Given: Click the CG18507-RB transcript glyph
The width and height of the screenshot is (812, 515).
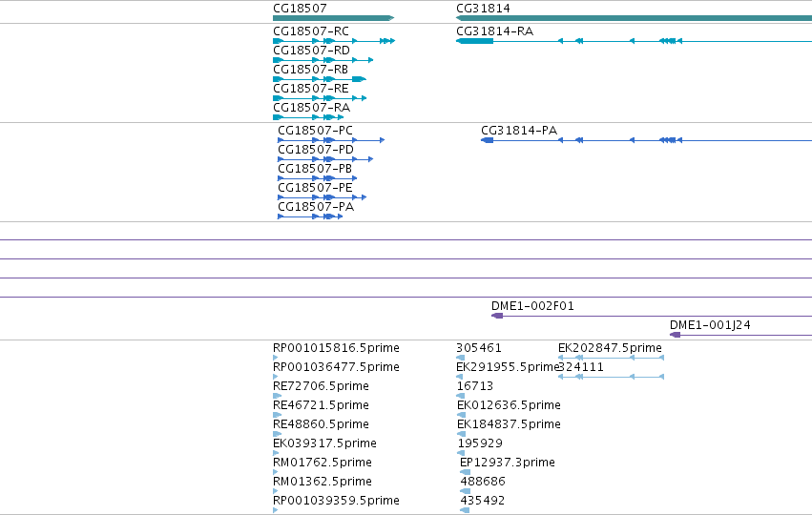Looking at the screenshot, I should click(320, 79).
